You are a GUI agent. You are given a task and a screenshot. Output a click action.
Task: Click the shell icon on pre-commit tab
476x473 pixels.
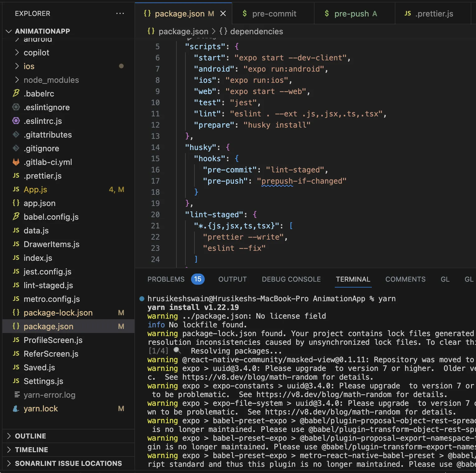point(245,13)
